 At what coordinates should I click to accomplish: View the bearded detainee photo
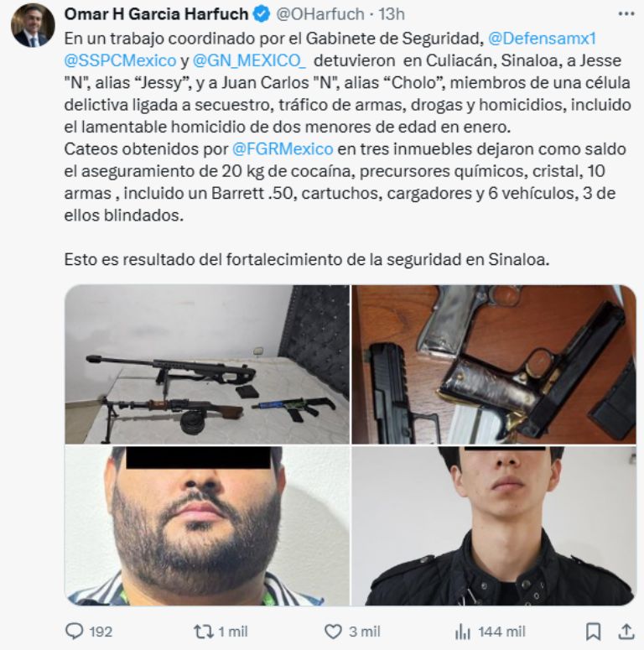[207, 526]
